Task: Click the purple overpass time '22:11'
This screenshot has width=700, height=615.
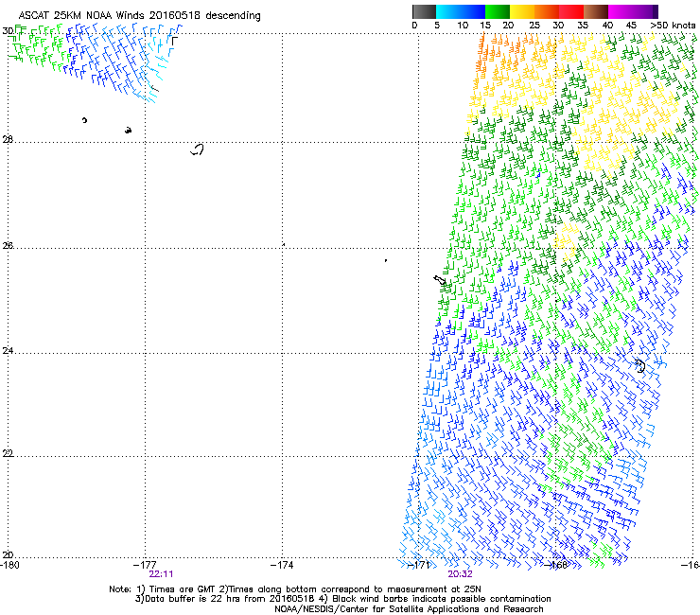Action: click(x=161, y=574)
